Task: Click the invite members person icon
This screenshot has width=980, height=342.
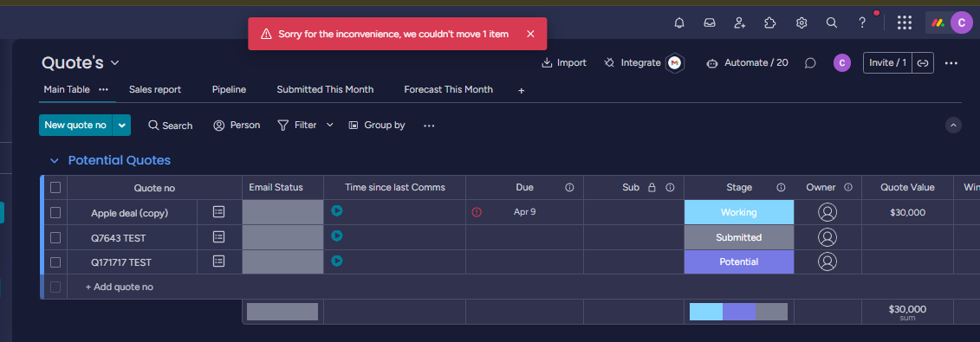Action: pyautogui.click(x=740, y=23)
